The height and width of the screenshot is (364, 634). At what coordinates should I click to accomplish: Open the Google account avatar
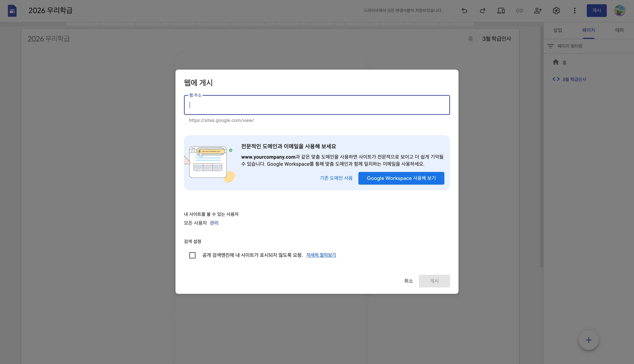point(619,11)
